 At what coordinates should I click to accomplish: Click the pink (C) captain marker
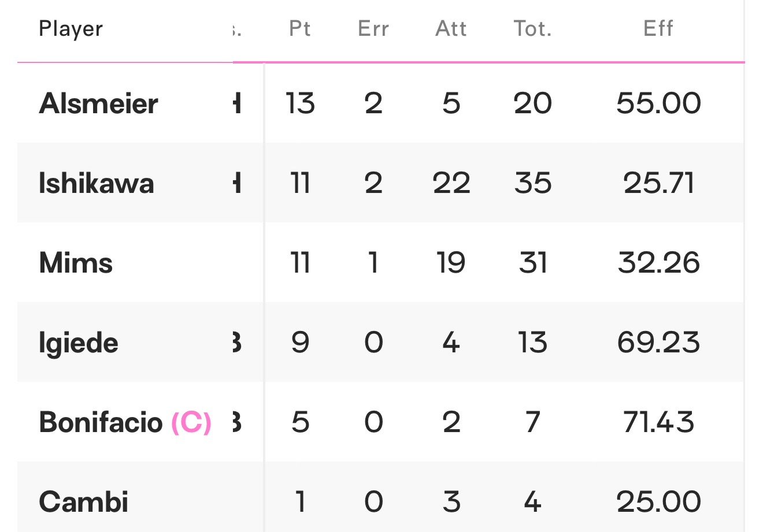tap(191, 423)
